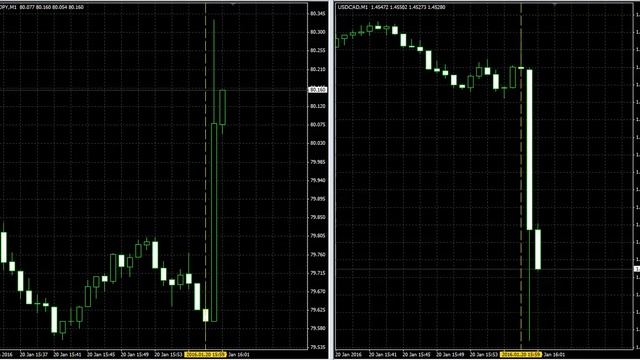Click the 80.255 price scale label
The width and height of the screenshot is (640, 360).
pos(318,51)
